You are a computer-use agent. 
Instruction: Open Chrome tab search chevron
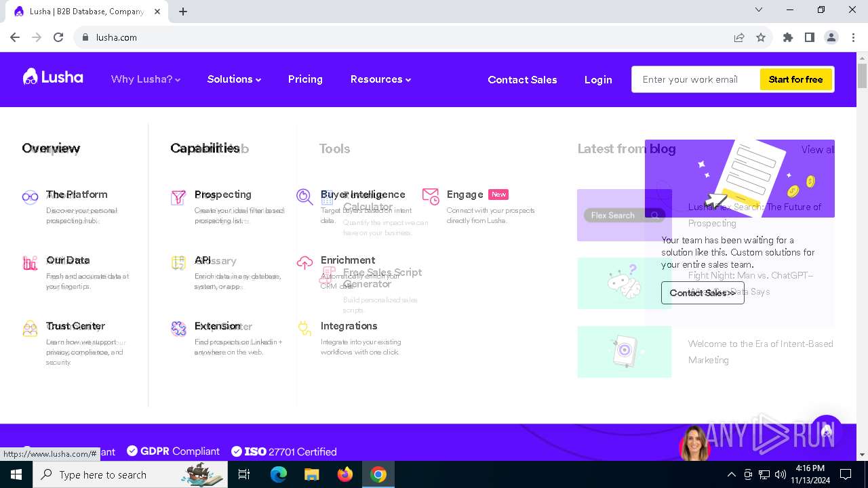pyautogui.click(x=759, y=10)
